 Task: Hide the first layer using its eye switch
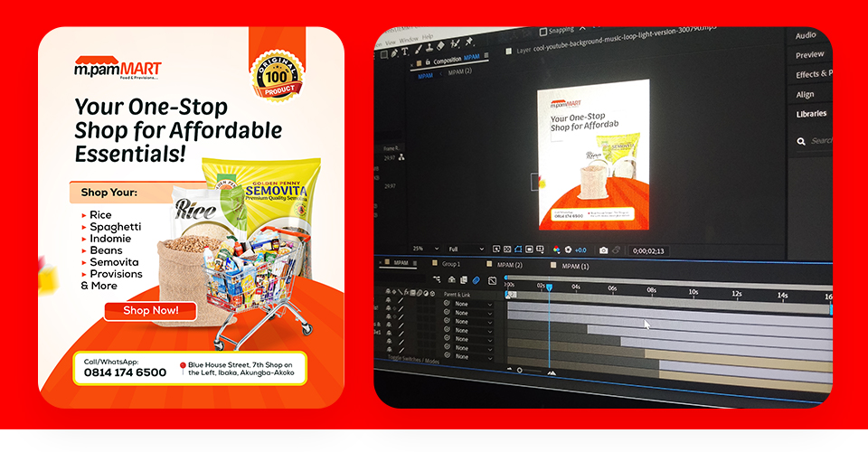tap(388, 300)
